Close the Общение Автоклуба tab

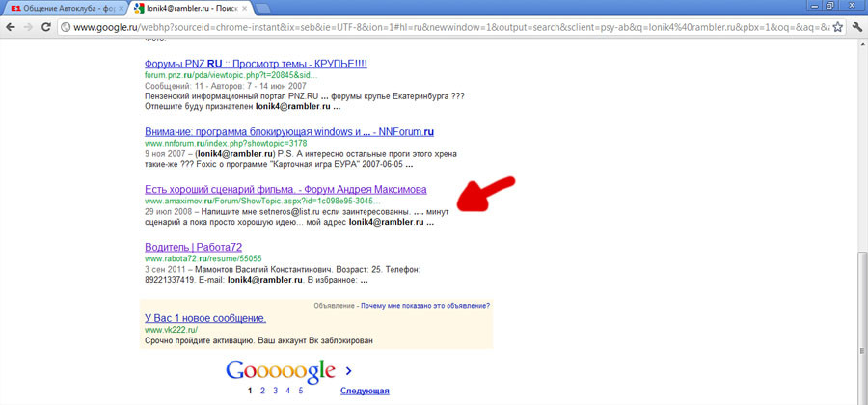[121, 10]
